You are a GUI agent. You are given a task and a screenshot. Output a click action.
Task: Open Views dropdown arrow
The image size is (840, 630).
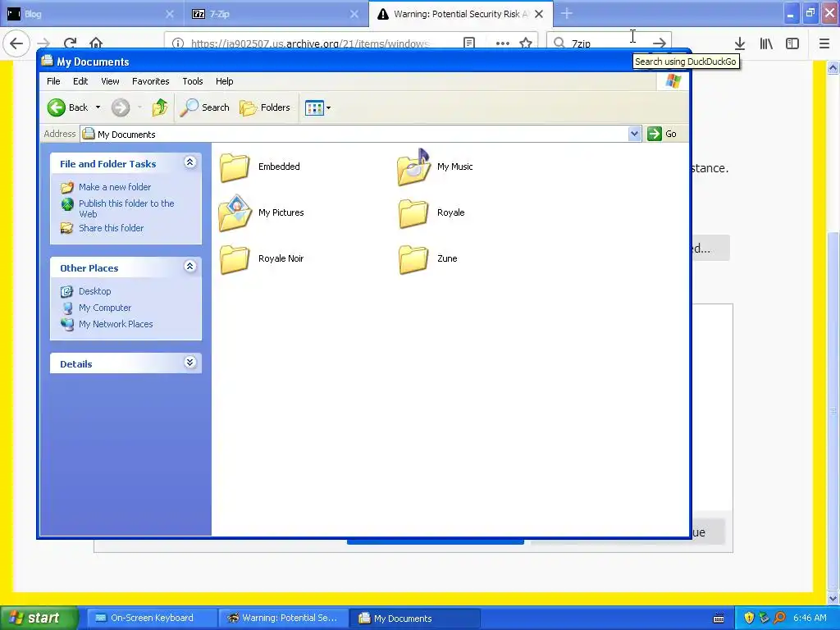click(x=328, y=107)
